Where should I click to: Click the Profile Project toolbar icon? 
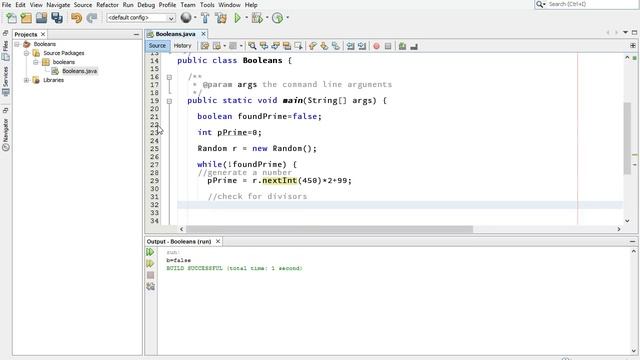tap(278, 18)
